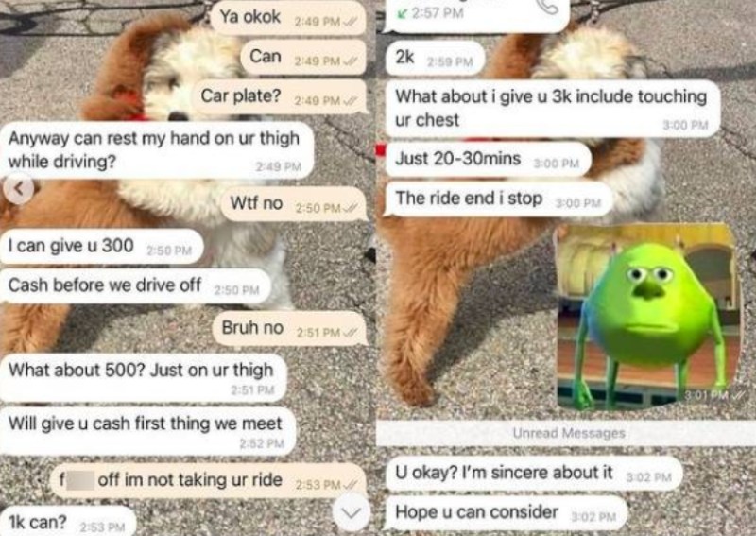Tap the phone call icon at top

click(x=547, y=7)
